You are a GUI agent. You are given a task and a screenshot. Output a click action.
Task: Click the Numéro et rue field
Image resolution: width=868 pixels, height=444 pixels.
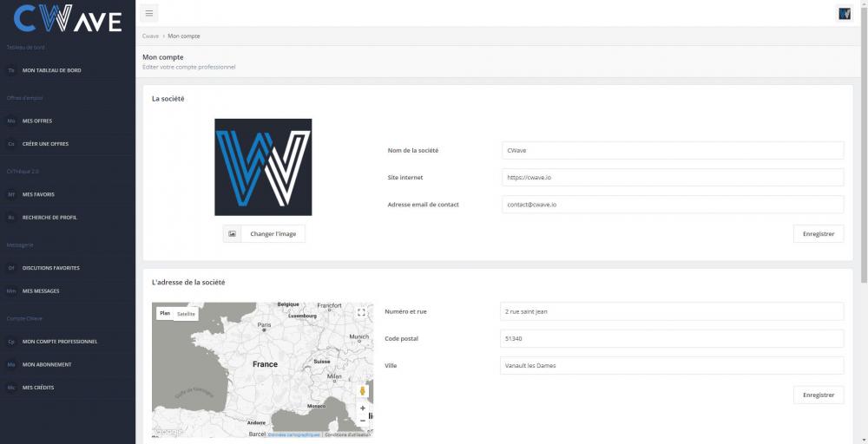pos(672,311)
